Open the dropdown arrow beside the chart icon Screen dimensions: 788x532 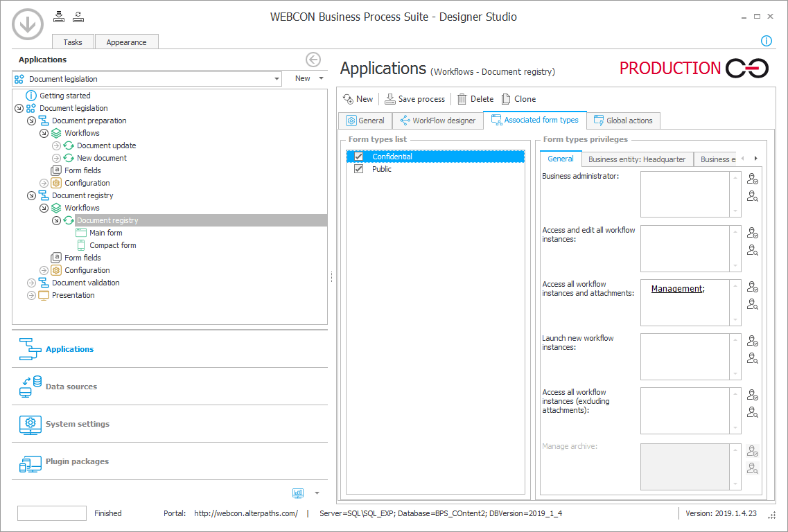(317, 493)
